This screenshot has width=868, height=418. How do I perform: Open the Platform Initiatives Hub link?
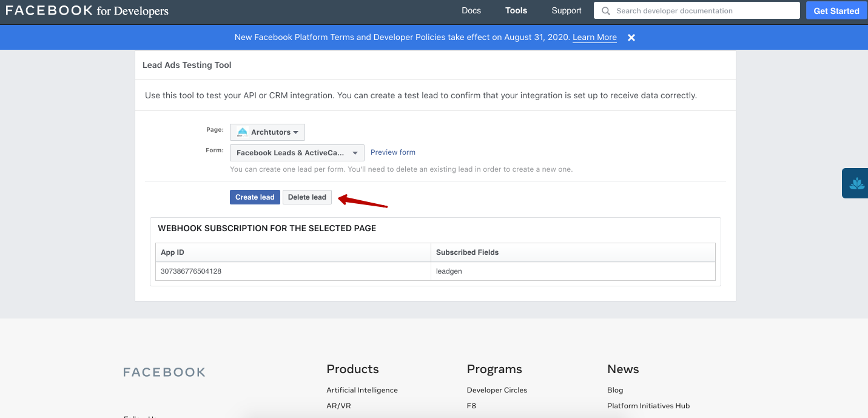pyautogui.click(x=648, y=406)
